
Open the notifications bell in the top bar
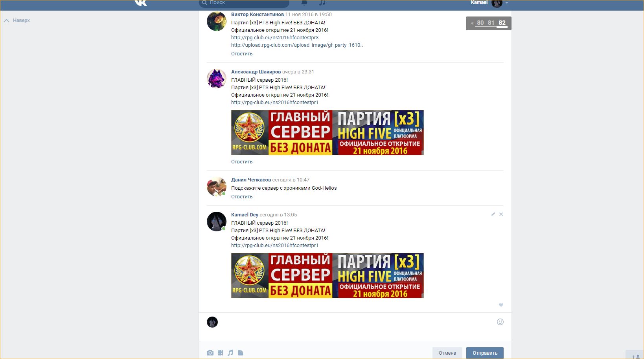point(304,3)
